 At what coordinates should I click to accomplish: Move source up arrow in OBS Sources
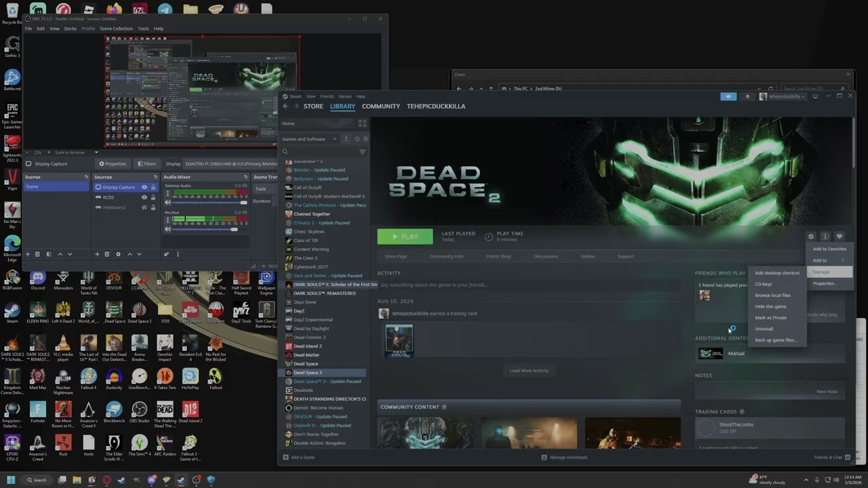pyautogui.click(x=129, y=254)
